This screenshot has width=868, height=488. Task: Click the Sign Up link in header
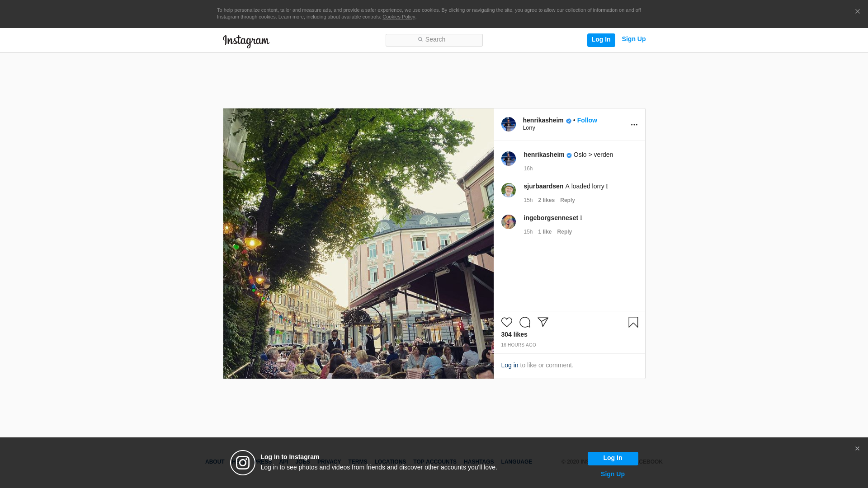(633, 39)
